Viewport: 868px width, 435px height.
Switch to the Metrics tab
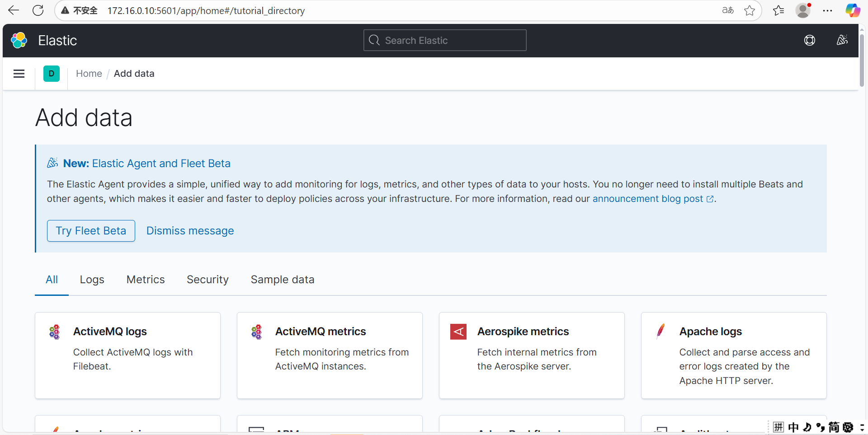tap(146, 280)
